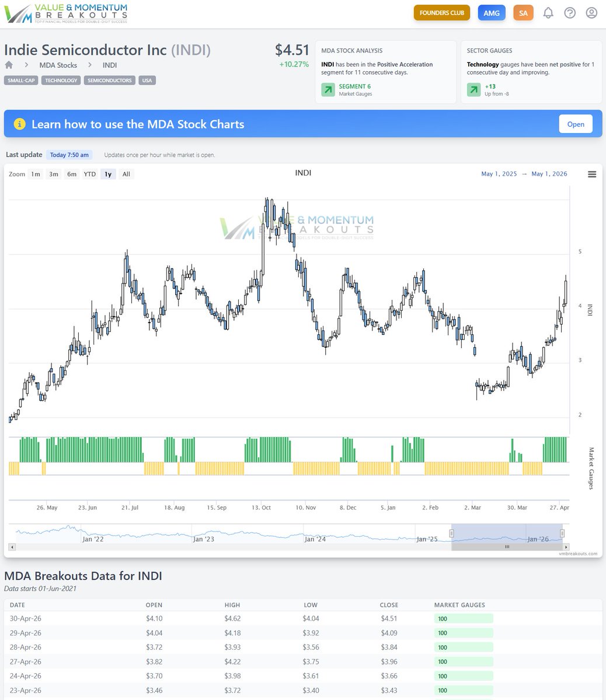Click the $4.51 close value in table
The width and height of the screenshot is (606, 700).
click(x=389, y=618)
